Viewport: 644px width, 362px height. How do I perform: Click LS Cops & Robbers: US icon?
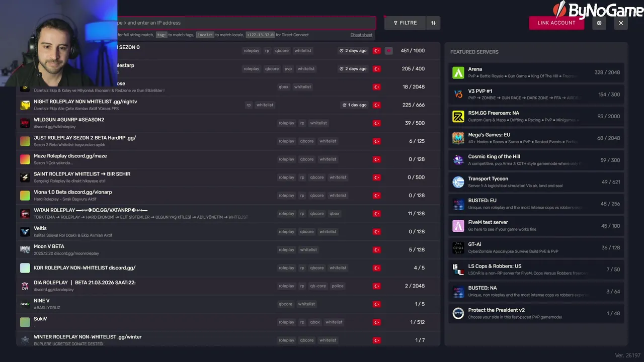click(458, 269)
